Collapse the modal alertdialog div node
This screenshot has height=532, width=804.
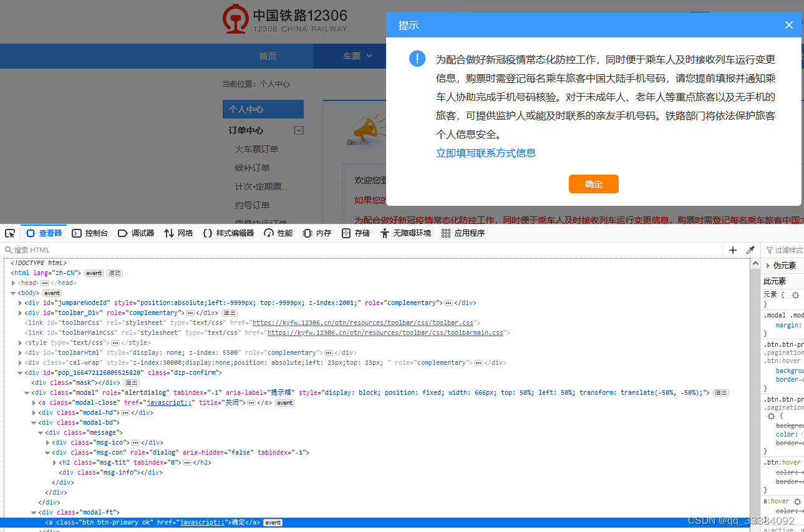[x=27, y=393]
